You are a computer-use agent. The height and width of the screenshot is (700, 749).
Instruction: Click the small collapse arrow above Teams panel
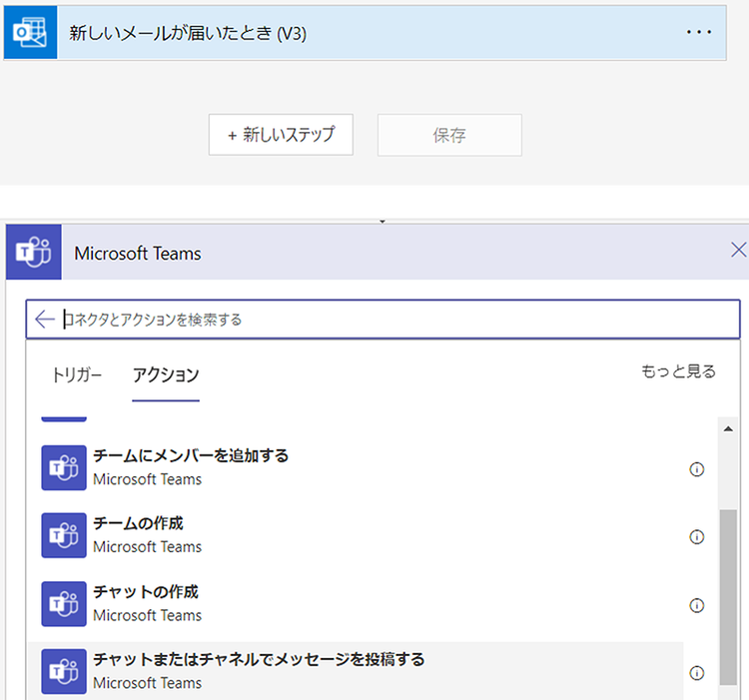coord(382,222)
